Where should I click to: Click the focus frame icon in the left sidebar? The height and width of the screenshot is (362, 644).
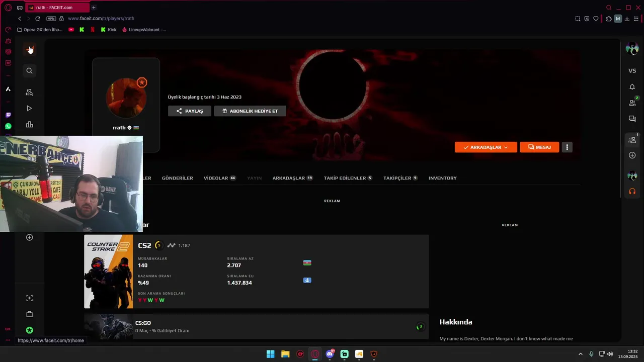coord(29,298)
